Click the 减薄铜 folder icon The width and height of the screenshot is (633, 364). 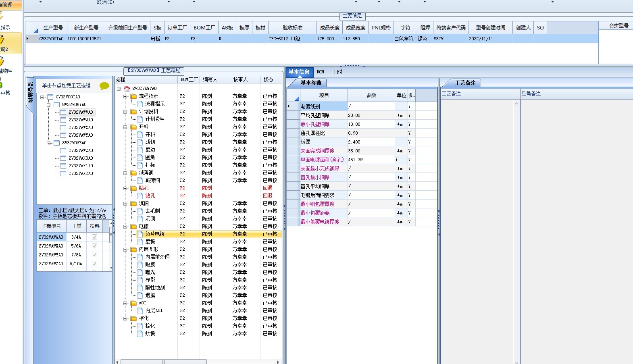133,173
